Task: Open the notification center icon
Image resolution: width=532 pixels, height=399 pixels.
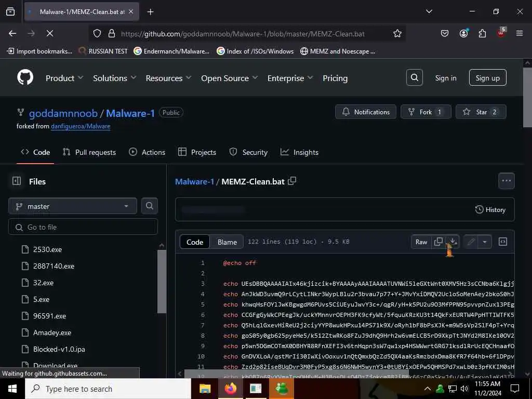Action: [515, 389]
